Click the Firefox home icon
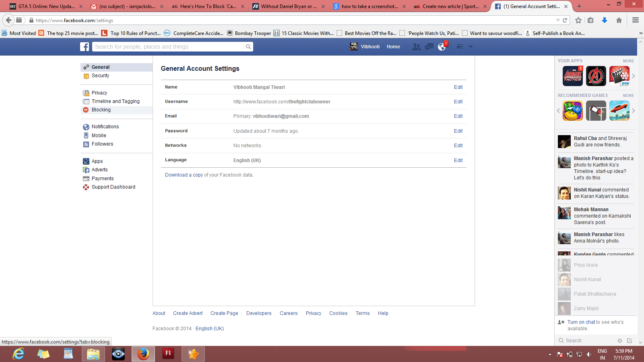The image size is (644, 362). pyautogui.click(x=619, y=20)
